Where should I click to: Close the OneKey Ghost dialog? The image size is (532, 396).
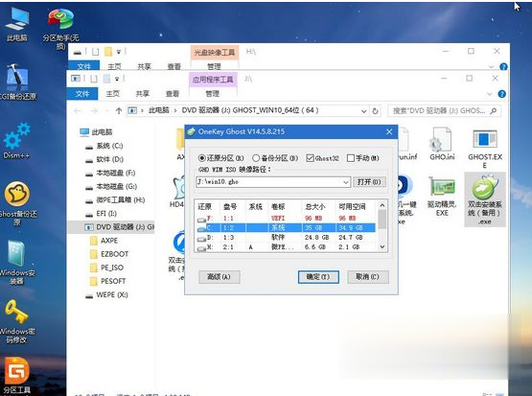(389, 131)
